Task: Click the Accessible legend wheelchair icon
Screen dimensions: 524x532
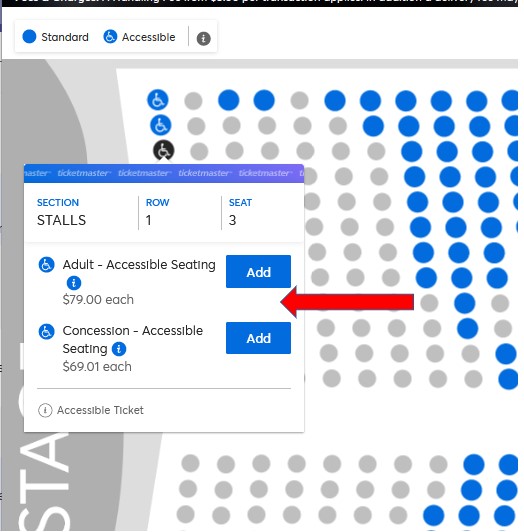Action: (x=110, y=36)
